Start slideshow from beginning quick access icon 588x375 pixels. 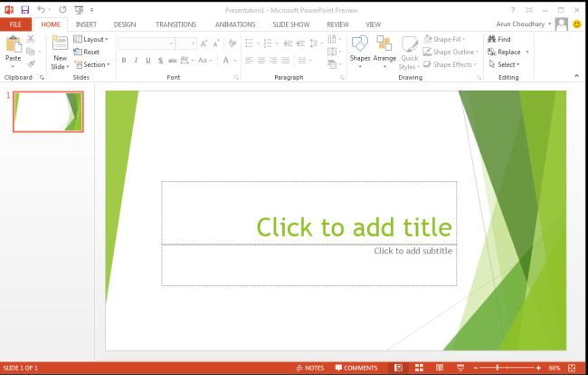click(x=79, y=10)
